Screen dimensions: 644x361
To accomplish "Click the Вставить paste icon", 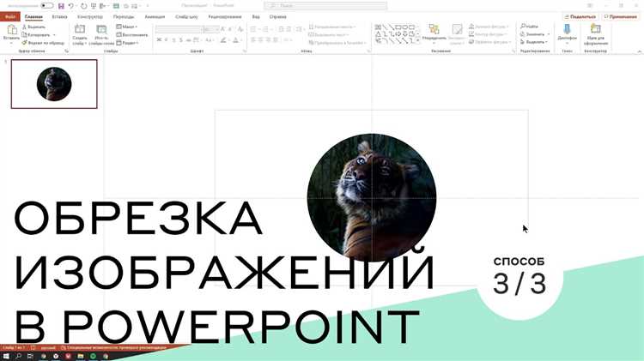I will tap(12, 29).
